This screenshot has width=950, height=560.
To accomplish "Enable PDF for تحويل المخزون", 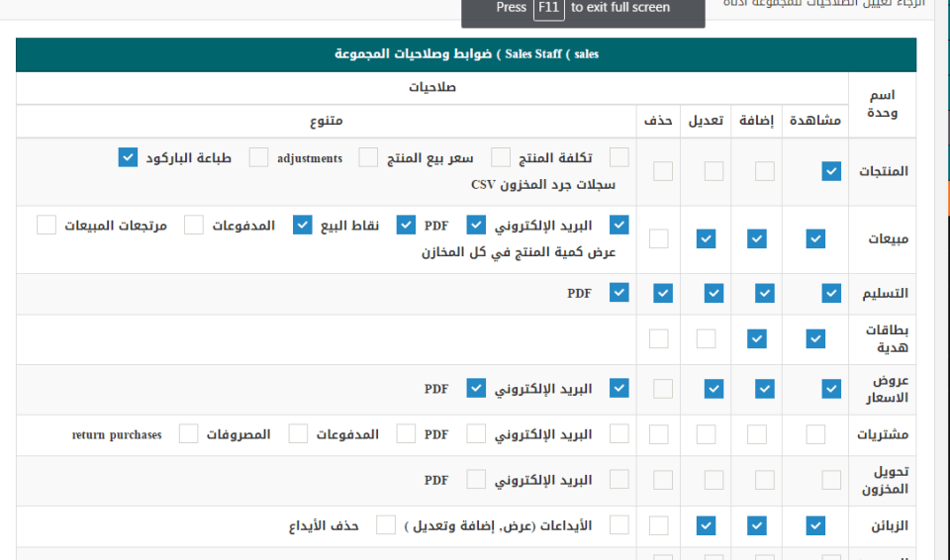I will pos(476,480).
